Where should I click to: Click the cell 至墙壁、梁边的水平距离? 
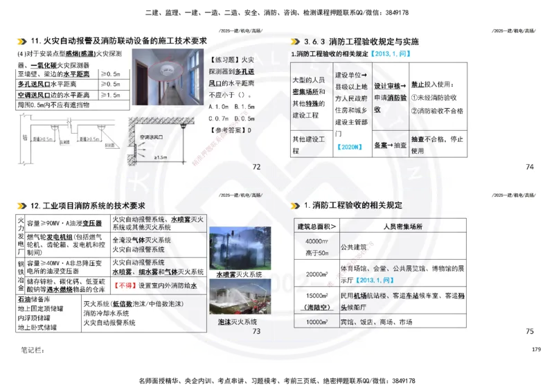[57, 74]
